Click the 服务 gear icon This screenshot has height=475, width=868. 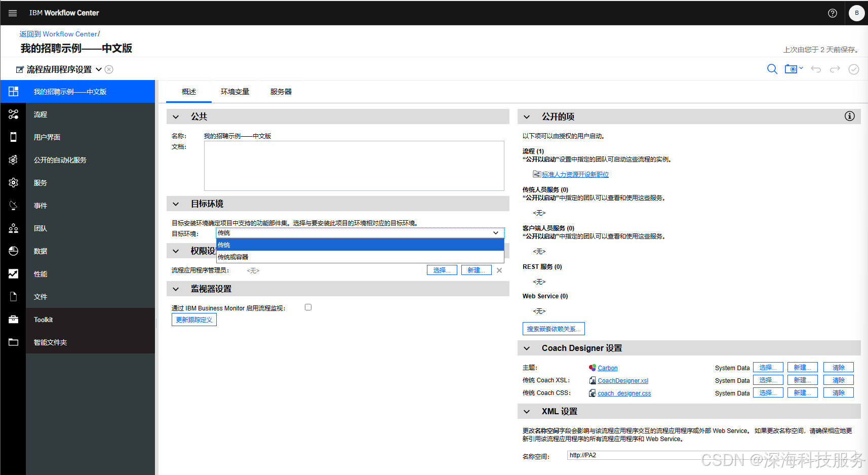[13, 183]
